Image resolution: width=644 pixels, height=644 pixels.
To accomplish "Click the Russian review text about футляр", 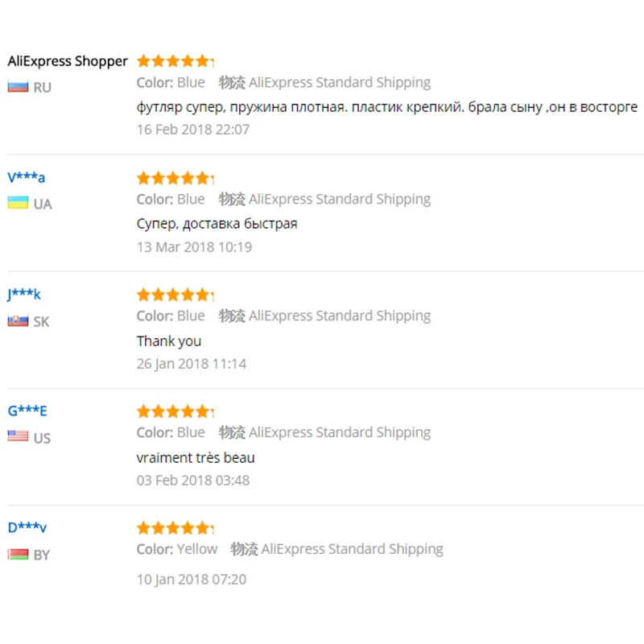I will [386, 107].
